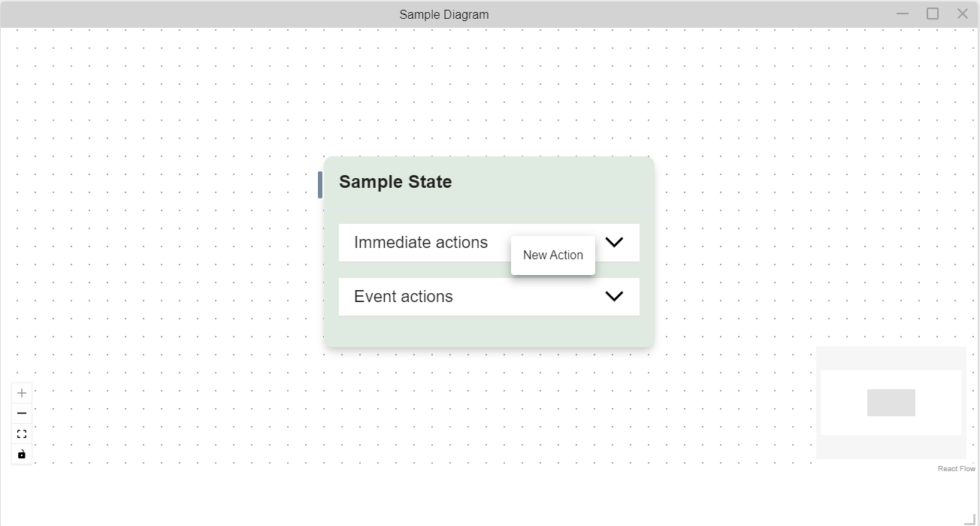Viewport: 980px width, 526px height.
Task: Click the Immediate actions label text
Action: pyautogui.click(x=421, y=243)
